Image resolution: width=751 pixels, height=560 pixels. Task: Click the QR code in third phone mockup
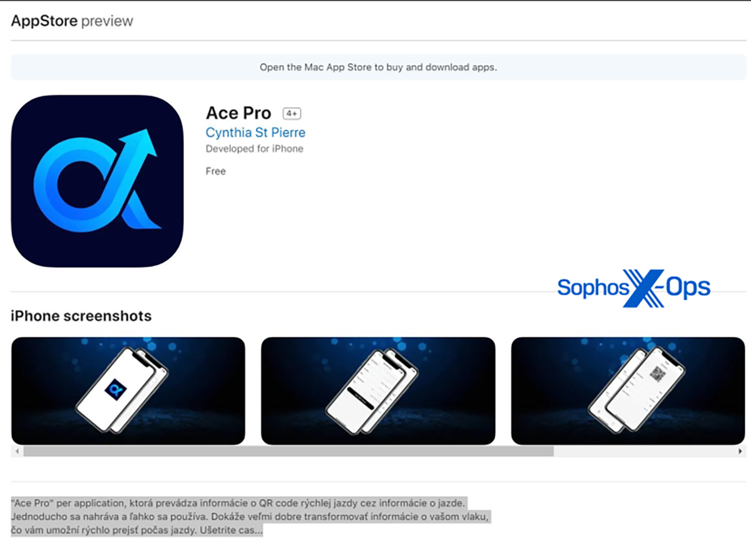657,374
